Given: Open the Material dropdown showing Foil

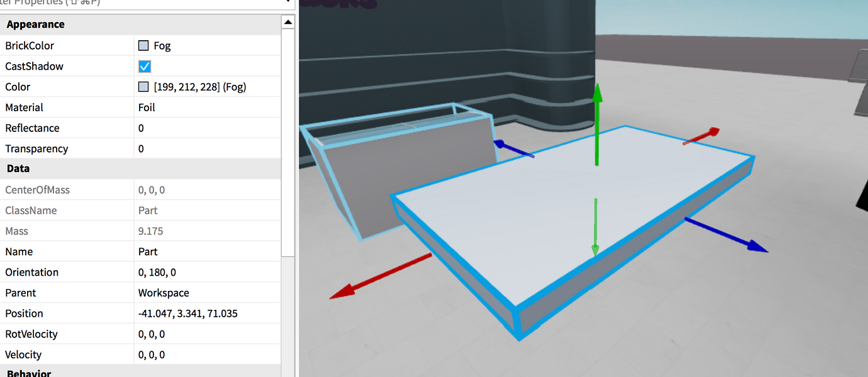Looking at the screenshot, I should coord(189,107).
